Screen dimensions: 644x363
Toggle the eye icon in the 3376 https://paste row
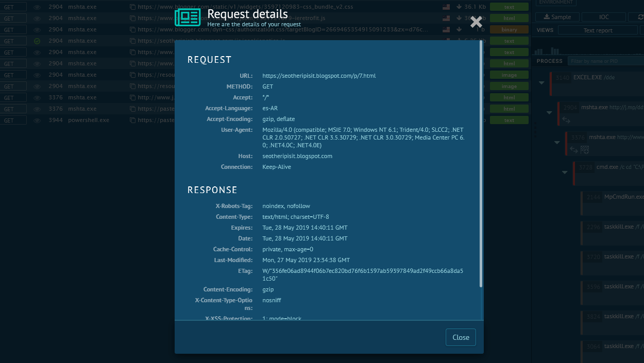(x=37, y=109)
